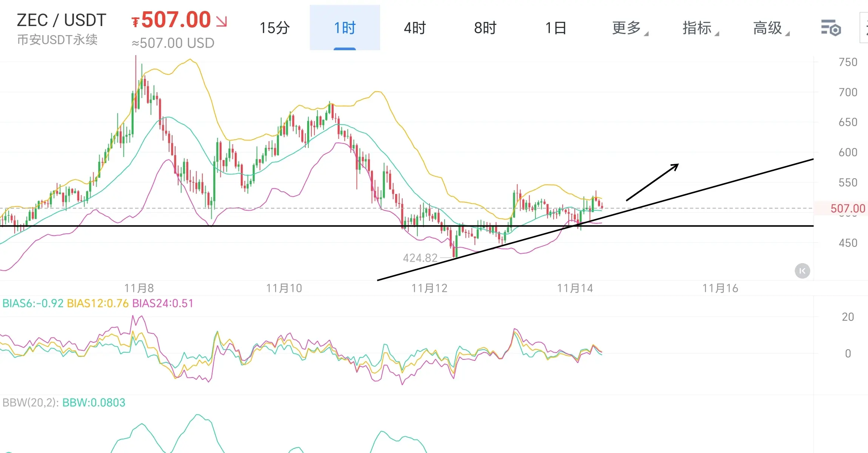Click the BIAS6 indicator value label
Screen dimensions: 868x453
[33, 303]
